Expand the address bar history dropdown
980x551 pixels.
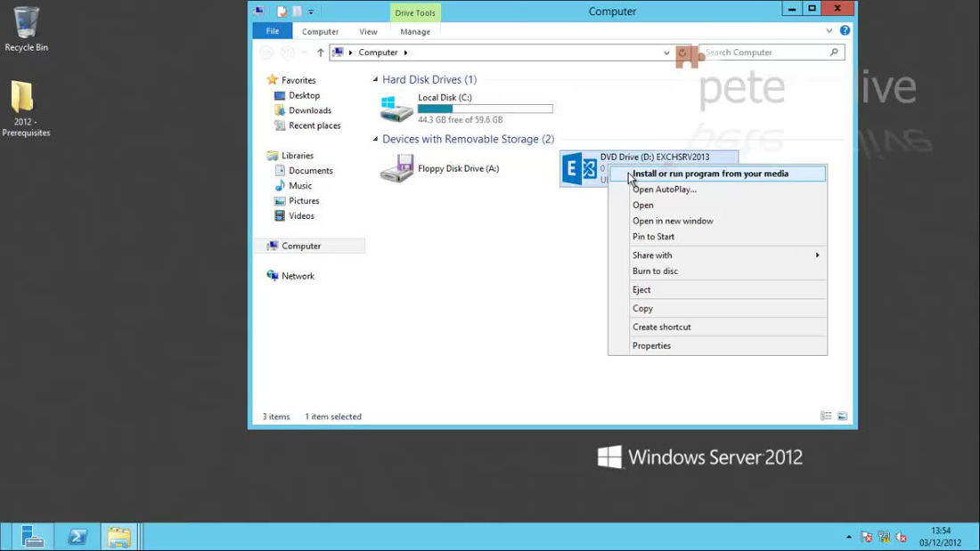click(x=666, y=53)
